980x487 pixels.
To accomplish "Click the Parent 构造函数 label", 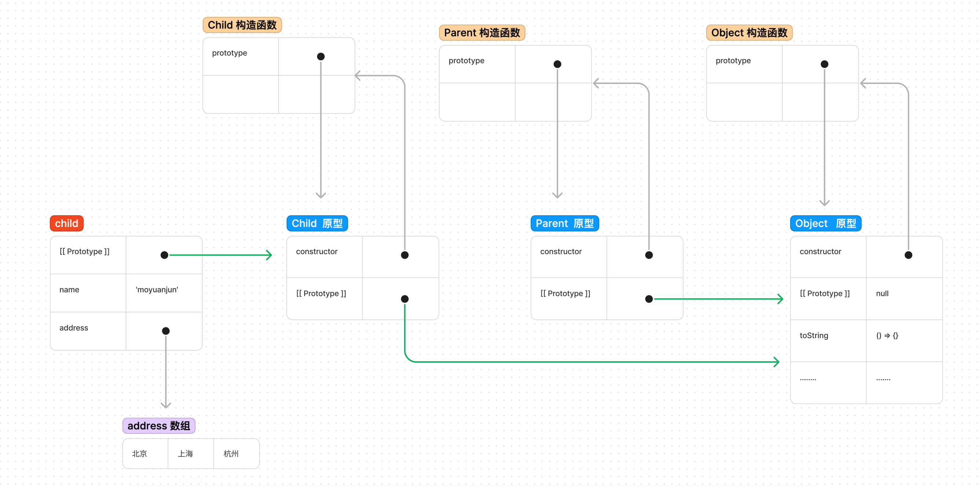I will pos(482,33).
